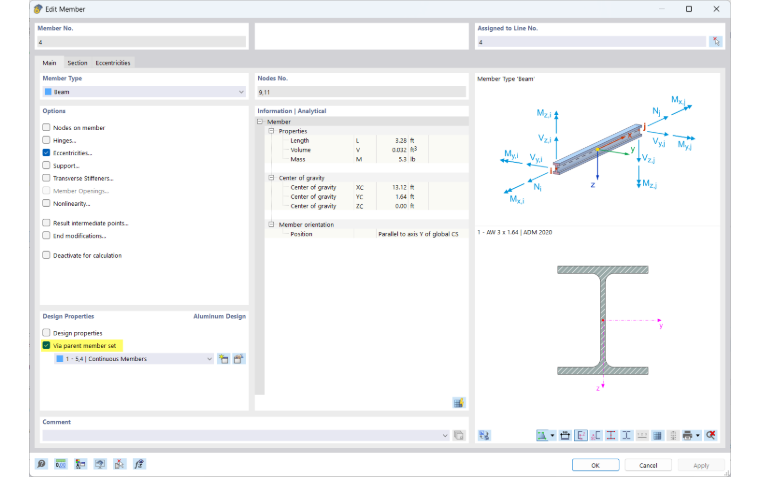760x477 pixels.
Task: Click the refresh view icon below section preview
Action: [484, 435]
